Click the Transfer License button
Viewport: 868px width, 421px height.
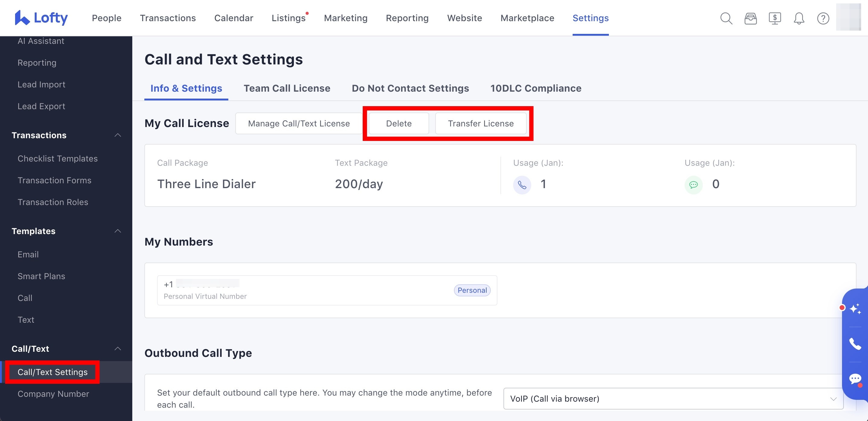[x=481, y=123]
